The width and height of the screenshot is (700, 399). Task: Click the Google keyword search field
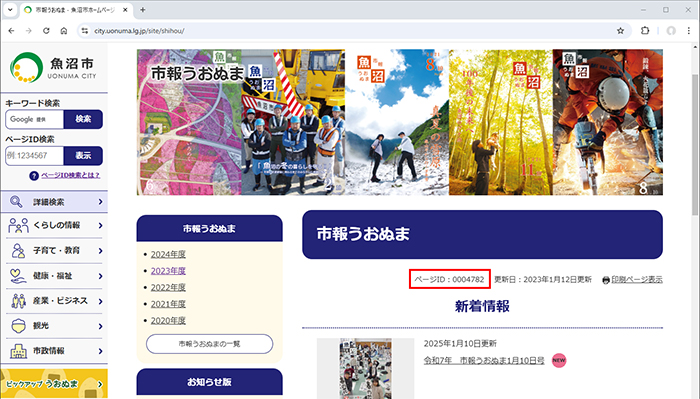pos(35,119)
